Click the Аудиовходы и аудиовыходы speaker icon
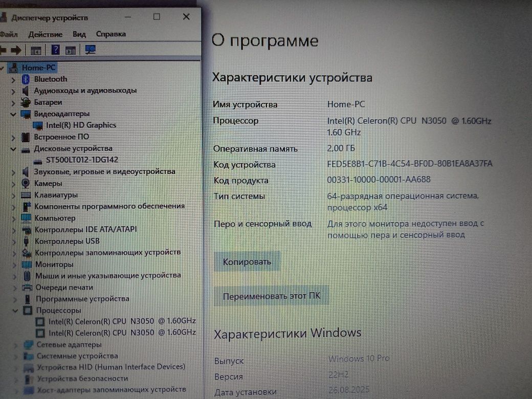This screenshot has width=532, height=399. tap(26, 91)
